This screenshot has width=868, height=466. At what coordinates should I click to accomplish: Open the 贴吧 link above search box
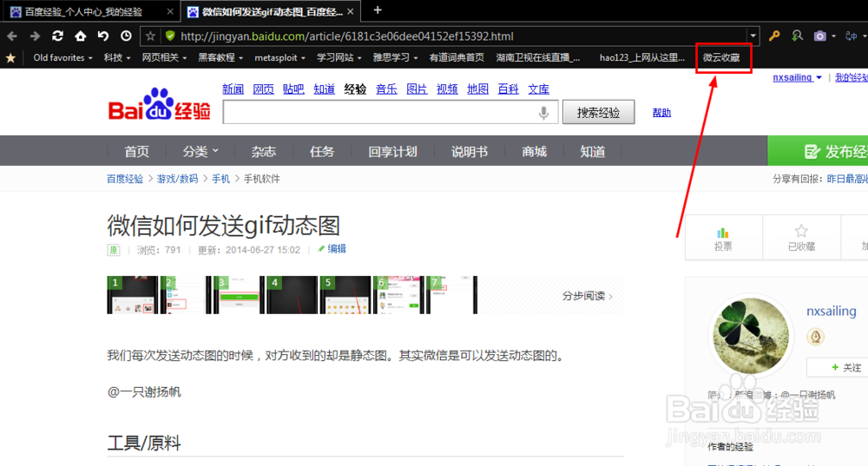click(293, 89)
